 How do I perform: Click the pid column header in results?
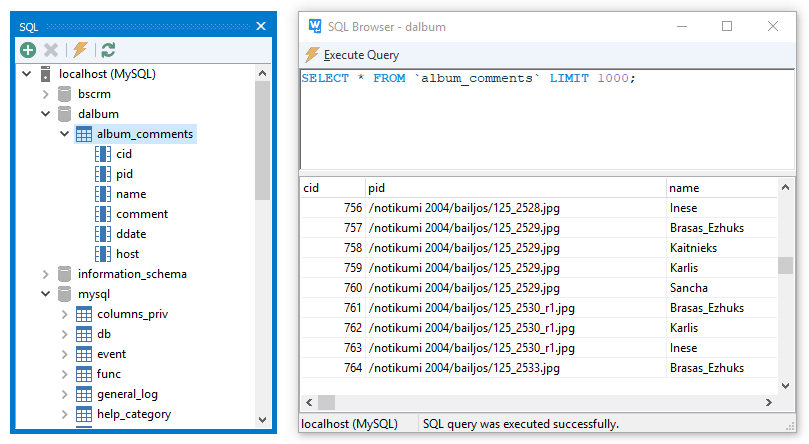pos(376,188)
